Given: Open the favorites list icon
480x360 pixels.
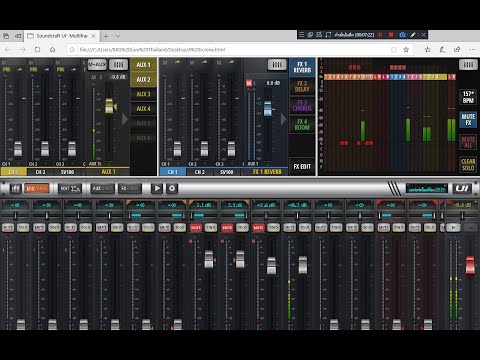Looking at the screenshot, I should (428, 50).
